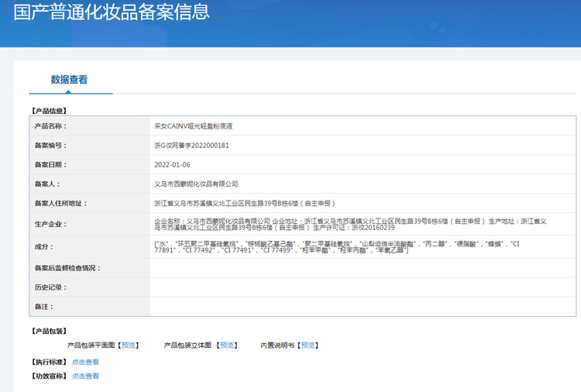Click the 【产品信息】 section heading
Viewport: 581px width, 392px height.
(x=49, y=111)
